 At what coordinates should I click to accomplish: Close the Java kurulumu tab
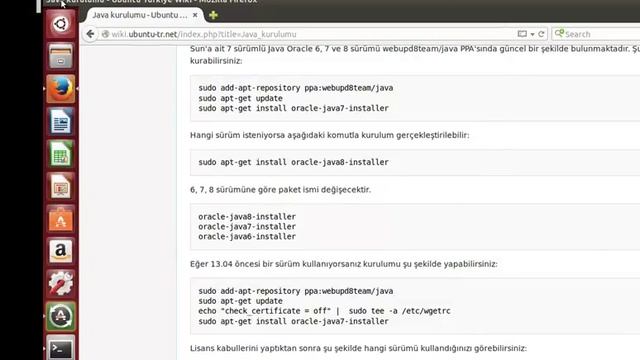195,15
